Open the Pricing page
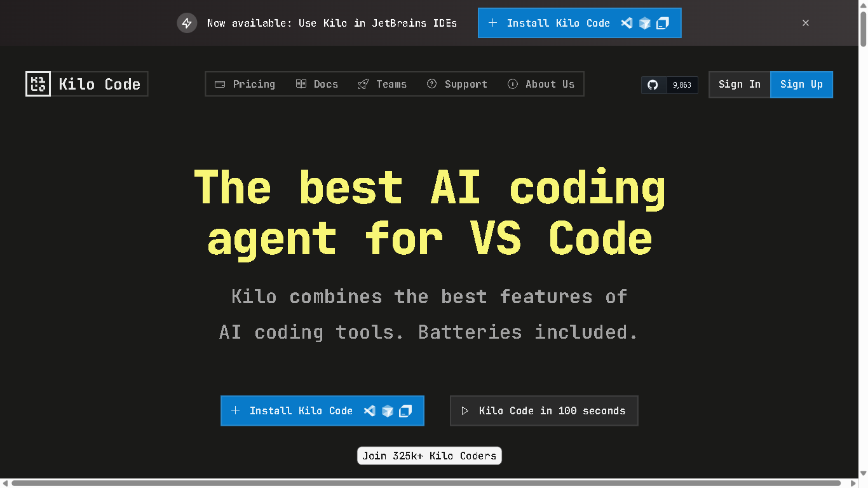868x488 pixels. [245, 84]
